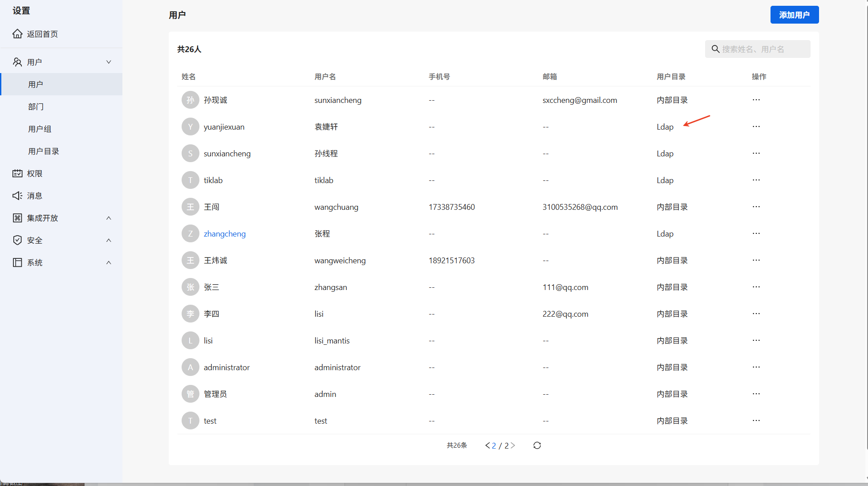Click the 添加用户 button
The height and width of the screenshot is (486, 868).
[794, 15]
